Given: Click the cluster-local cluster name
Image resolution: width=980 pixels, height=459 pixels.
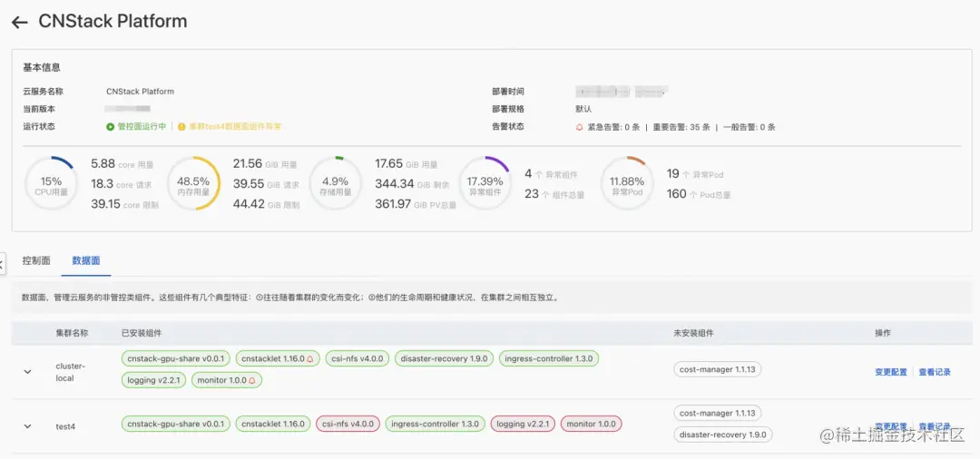Looking at the screenshot, I should coord(70,372).
